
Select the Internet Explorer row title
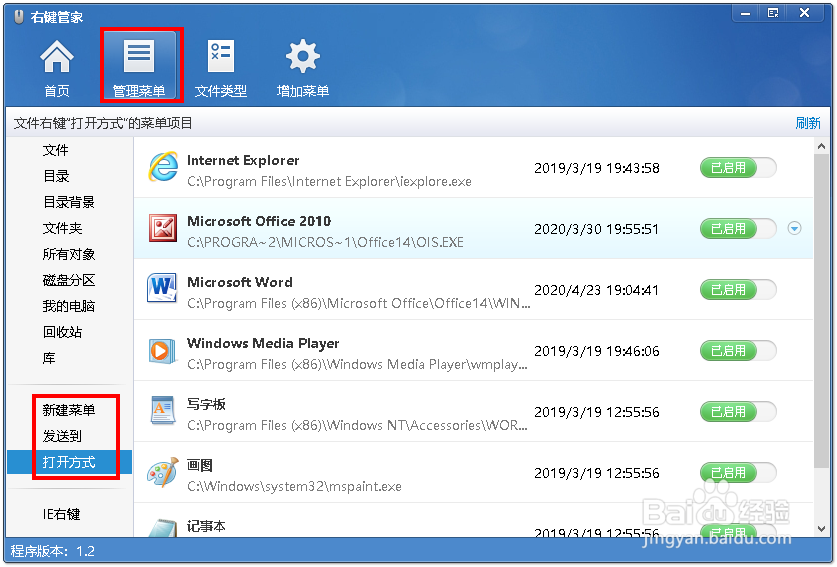pos(243,160)
